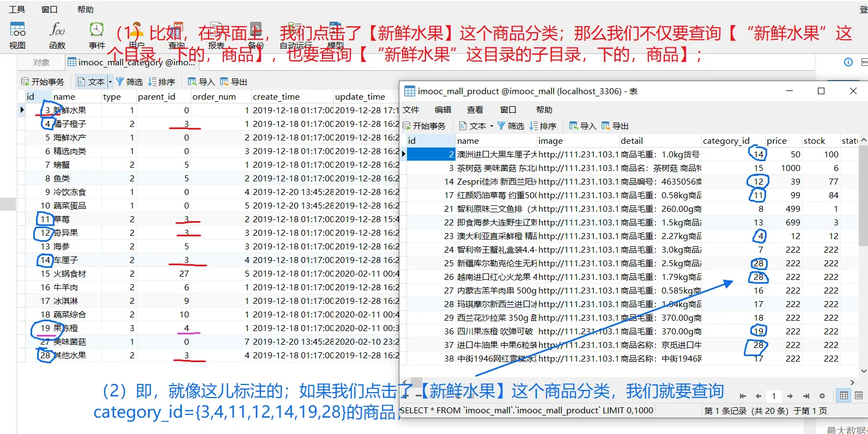This screenshot has width=868, height=434.
Task: Click 导出 export in the category table toolbar
Action: [x=234, y=82]
